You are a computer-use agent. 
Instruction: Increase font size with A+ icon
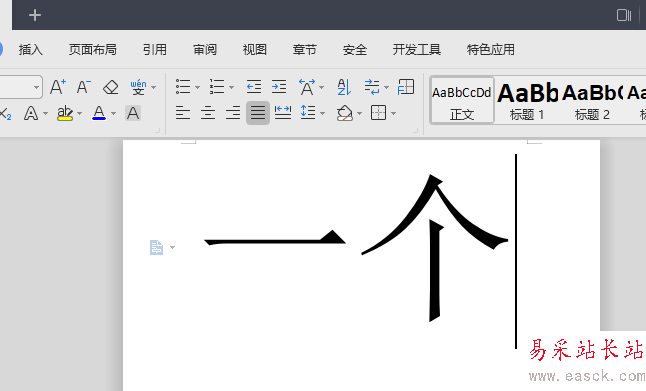point(58,87)
